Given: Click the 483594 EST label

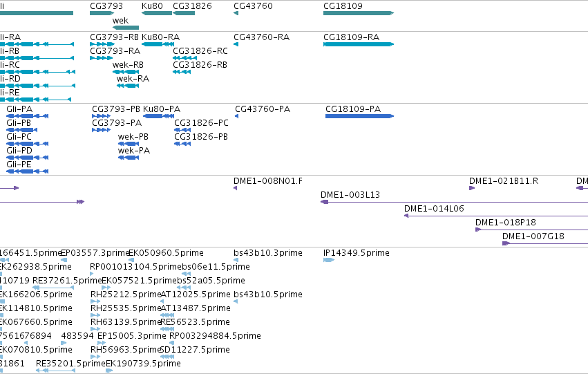Looking at the screenshot, I should (x=77, y=336).
